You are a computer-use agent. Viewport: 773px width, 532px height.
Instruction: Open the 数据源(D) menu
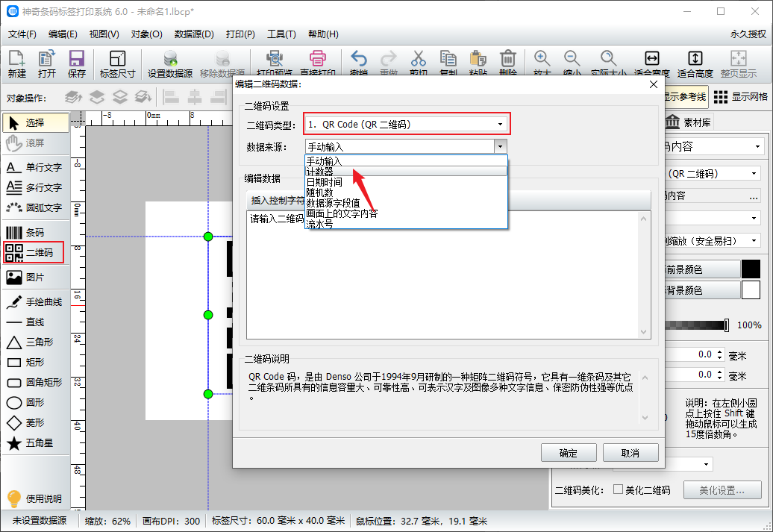[194, 34]
